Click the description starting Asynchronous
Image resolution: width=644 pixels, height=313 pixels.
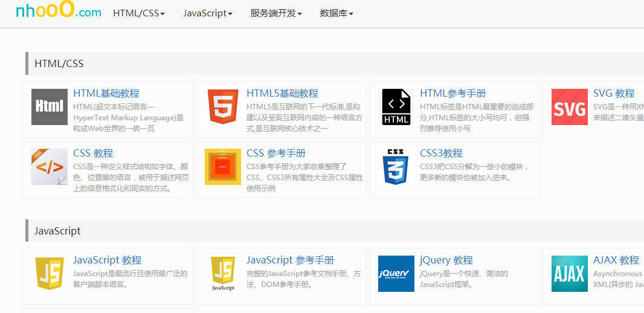coord(619,279)
